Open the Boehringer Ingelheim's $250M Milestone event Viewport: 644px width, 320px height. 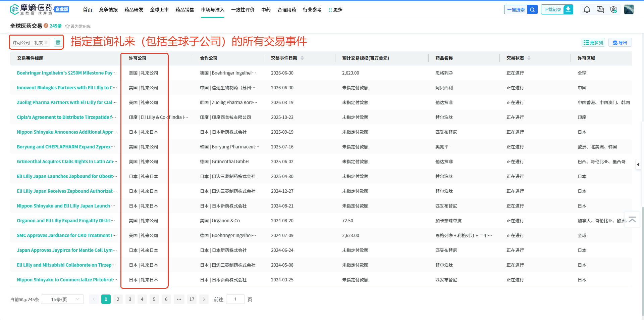(x=67, y=73)
